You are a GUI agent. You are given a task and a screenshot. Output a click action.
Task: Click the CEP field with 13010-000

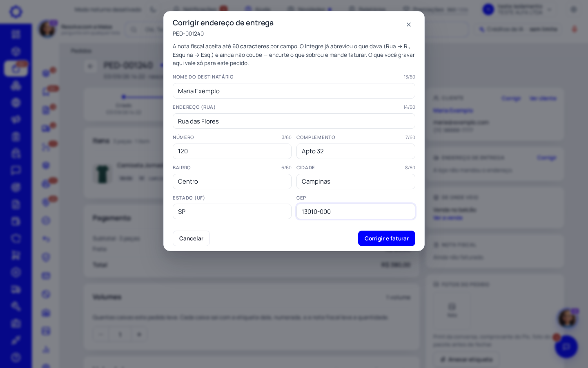tap(356, 211)
